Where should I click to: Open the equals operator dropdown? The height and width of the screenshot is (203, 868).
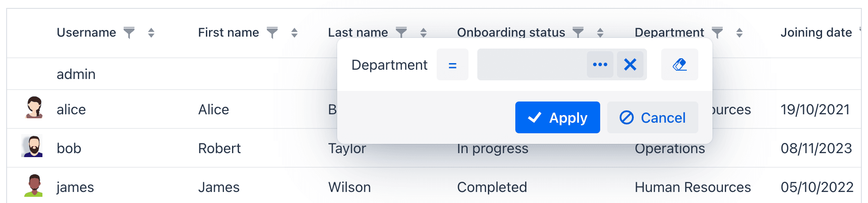452,65
